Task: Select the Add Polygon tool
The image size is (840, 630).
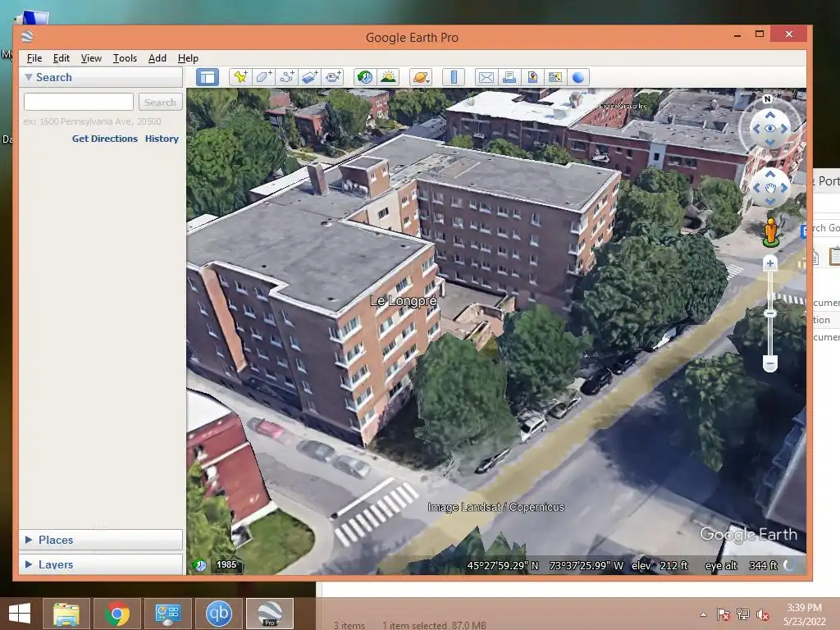Action: 263,77
